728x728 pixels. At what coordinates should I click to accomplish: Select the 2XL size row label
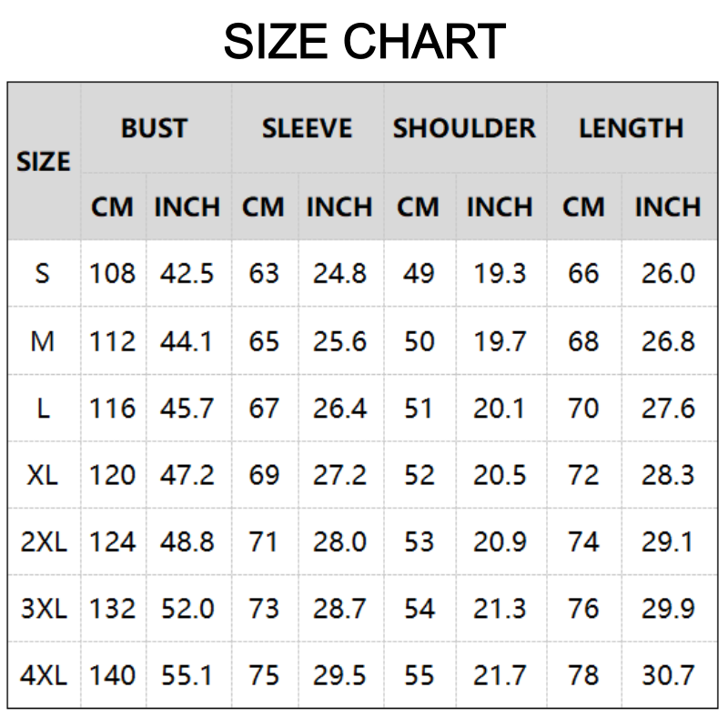pos(44,541)
